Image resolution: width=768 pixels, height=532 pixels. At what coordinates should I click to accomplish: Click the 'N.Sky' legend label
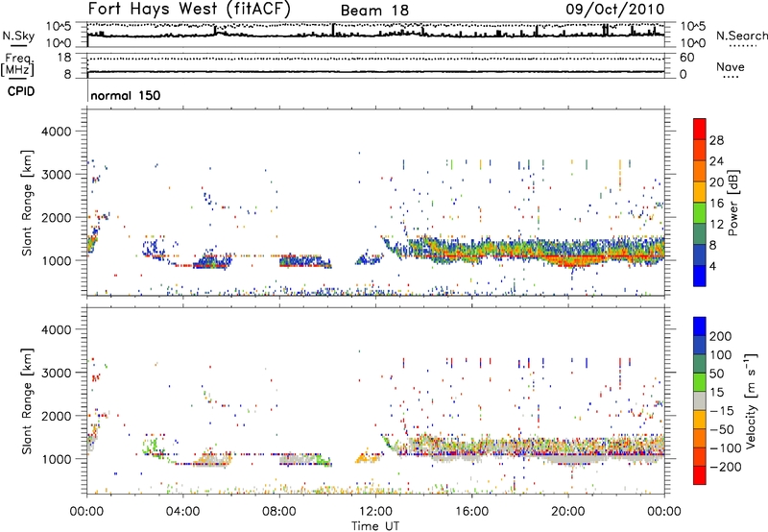(18, 36)
